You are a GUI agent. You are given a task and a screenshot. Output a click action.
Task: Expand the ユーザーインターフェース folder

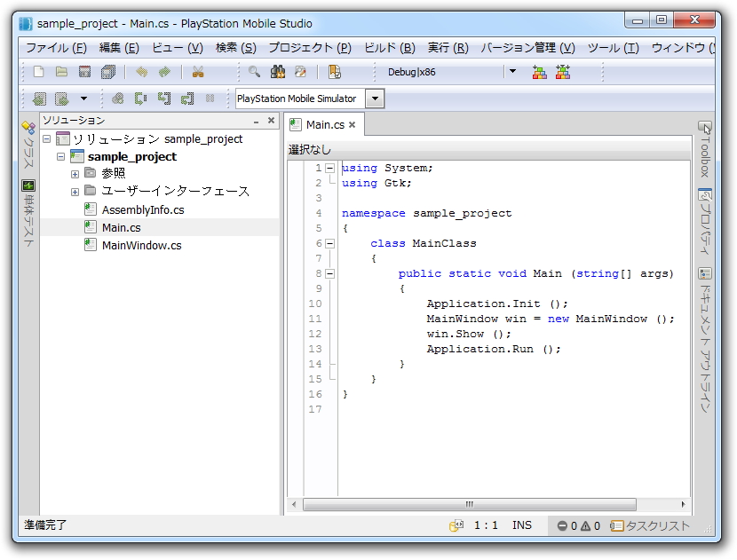pyautogui.click(x=75, y=192)
